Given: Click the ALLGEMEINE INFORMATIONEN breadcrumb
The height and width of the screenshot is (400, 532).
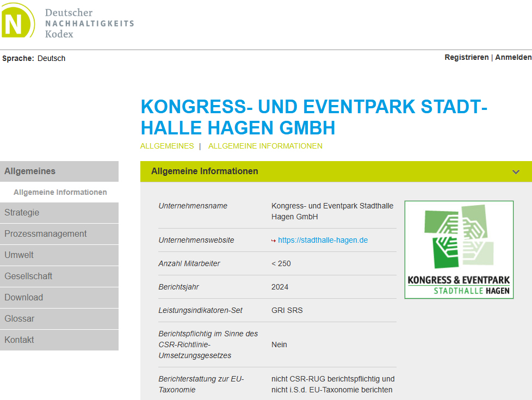Looking at the screenshot, I should click(x=265, y=146).
